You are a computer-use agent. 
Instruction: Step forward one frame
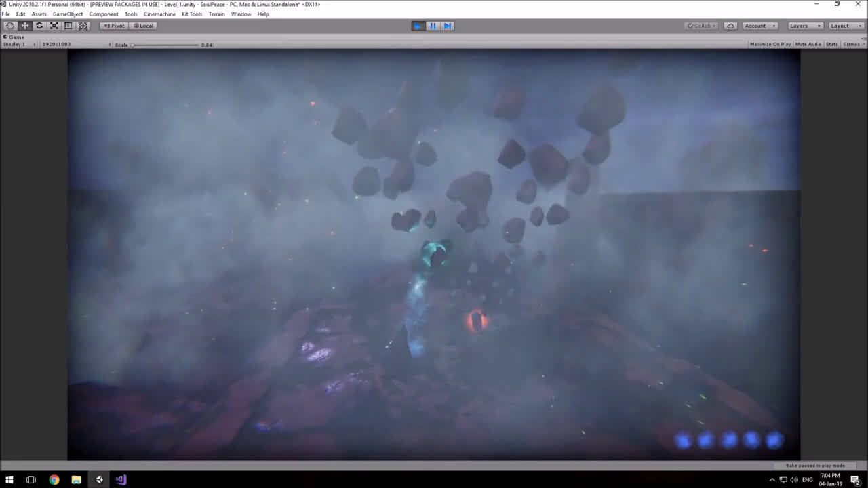tap(448, 25)
